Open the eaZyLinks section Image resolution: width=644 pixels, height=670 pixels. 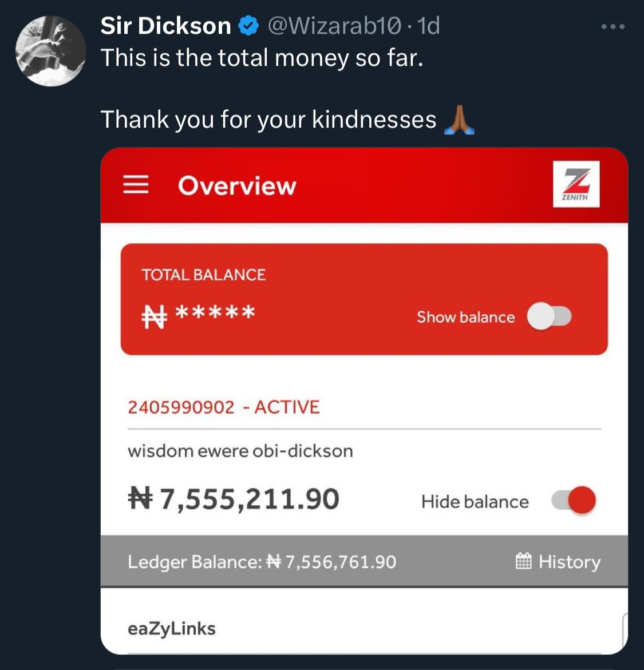pyautogui.click(x=172, y=628)
